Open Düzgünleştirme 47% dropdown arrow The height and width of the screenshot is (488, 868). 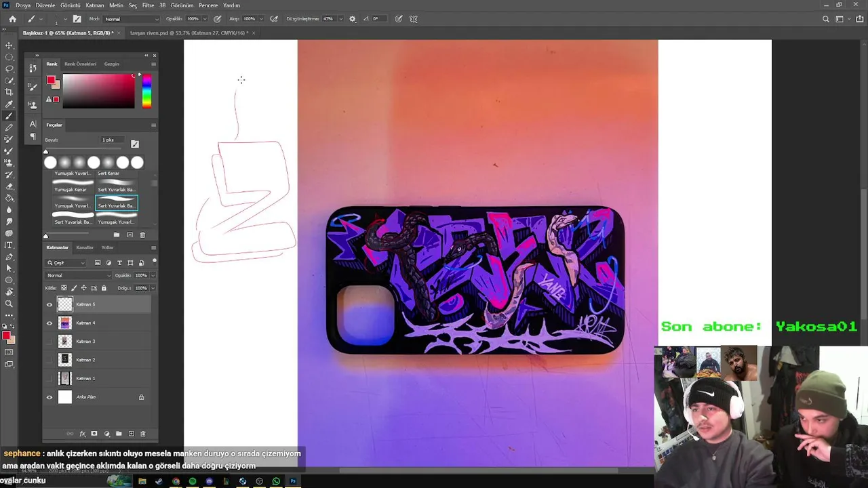point(340,19)
